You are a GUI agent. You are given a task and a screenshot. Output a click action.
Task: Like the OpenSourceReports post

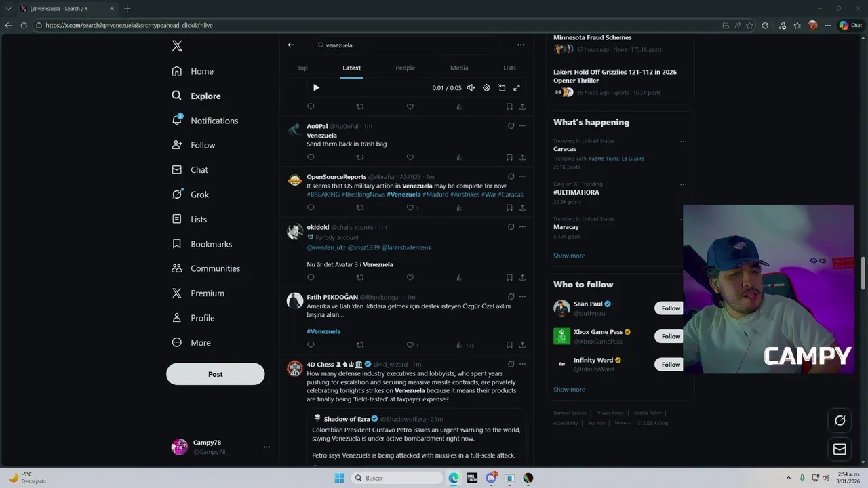coord(410,208)
